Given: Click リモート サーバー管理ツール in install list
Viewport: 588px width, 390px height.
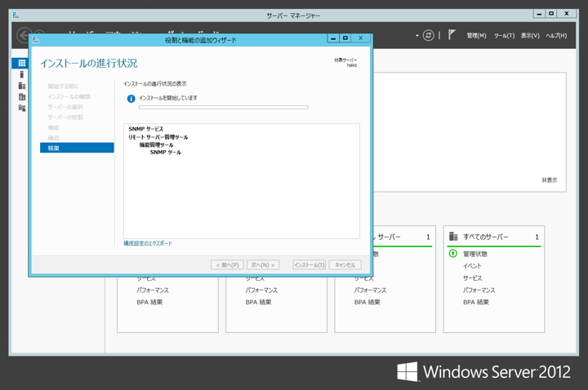Looking at the screenshot, I should click(x=158, y=137).
